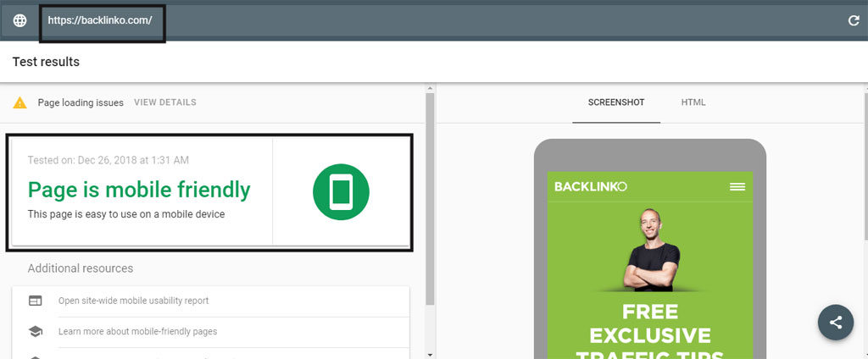Click the mobile usability report icon

[36, 301]
